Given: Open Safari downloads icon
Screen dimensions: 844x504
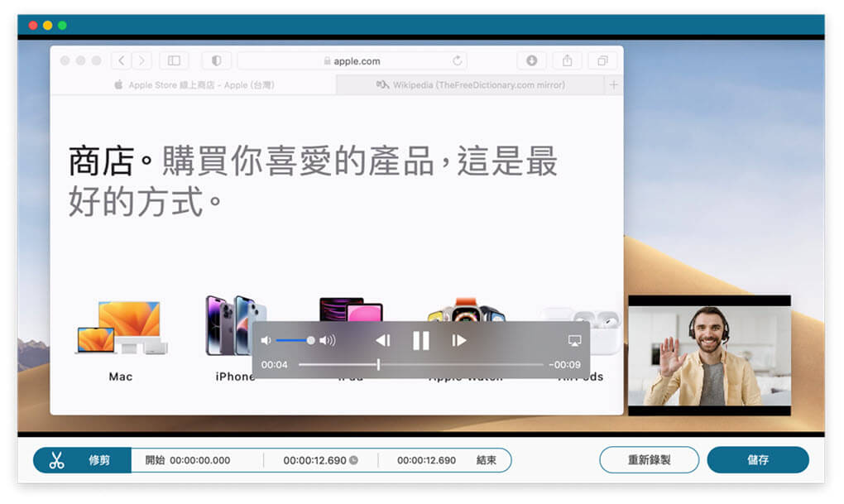Looking at the screenshot, I should (531, 60).
